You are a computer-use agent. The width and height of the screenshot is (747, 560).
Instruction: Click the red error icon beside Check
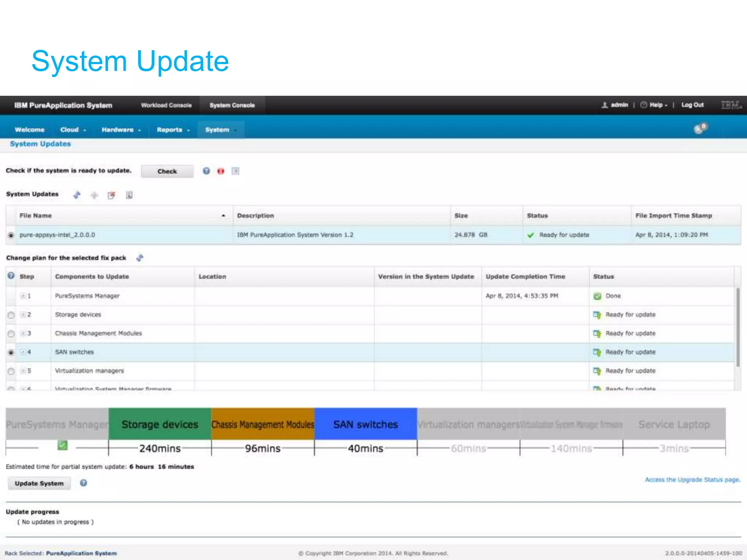[221, 171]
